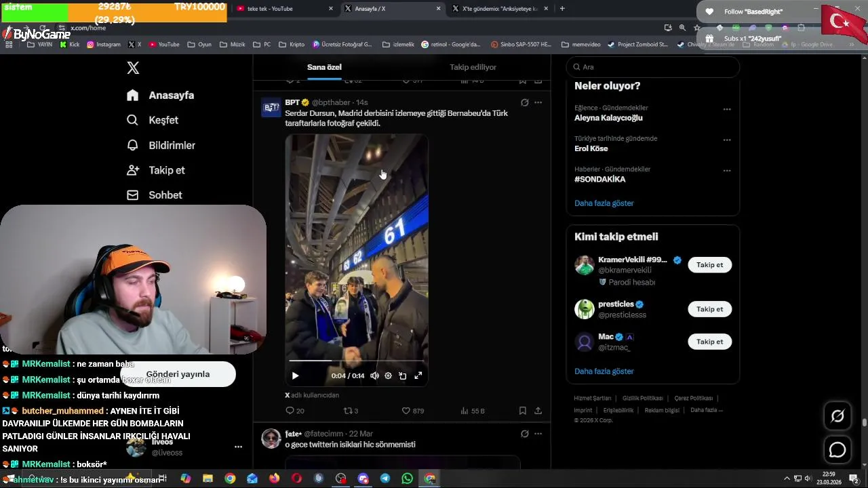Expand Daha fazla footer menu

click(x=707, y=410)
